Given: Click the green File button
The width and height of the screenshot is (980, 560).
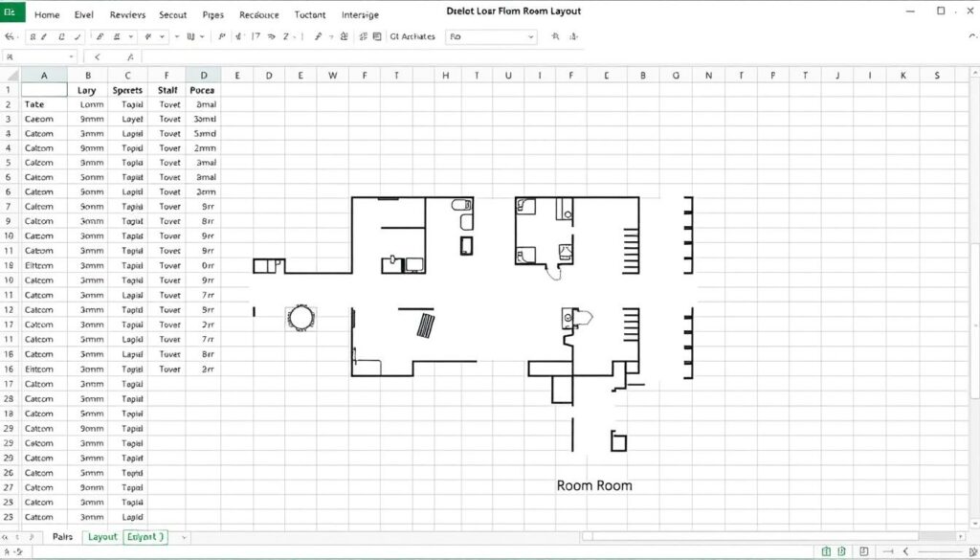Looking at the screenshot, I should point(11,11).
